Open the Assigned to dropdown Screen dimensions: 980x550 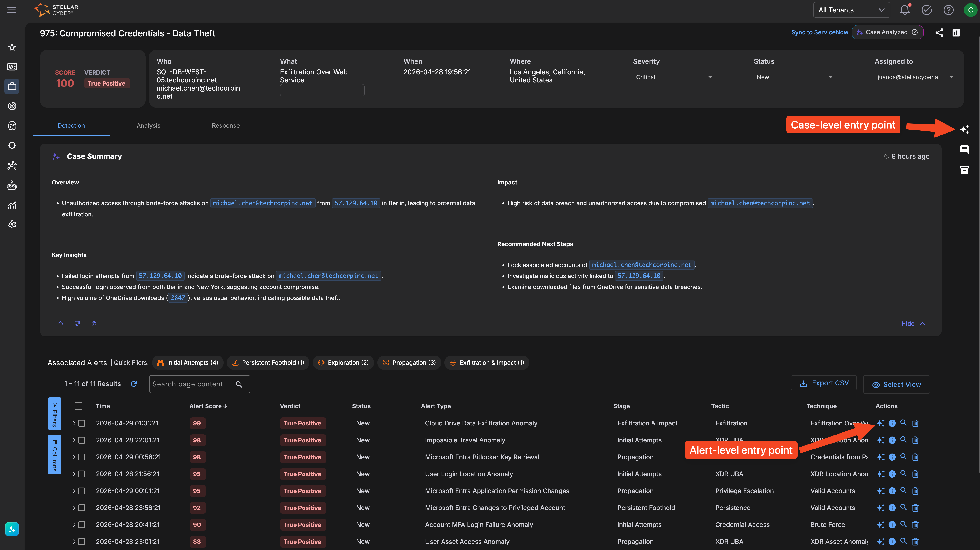[915, 77]
